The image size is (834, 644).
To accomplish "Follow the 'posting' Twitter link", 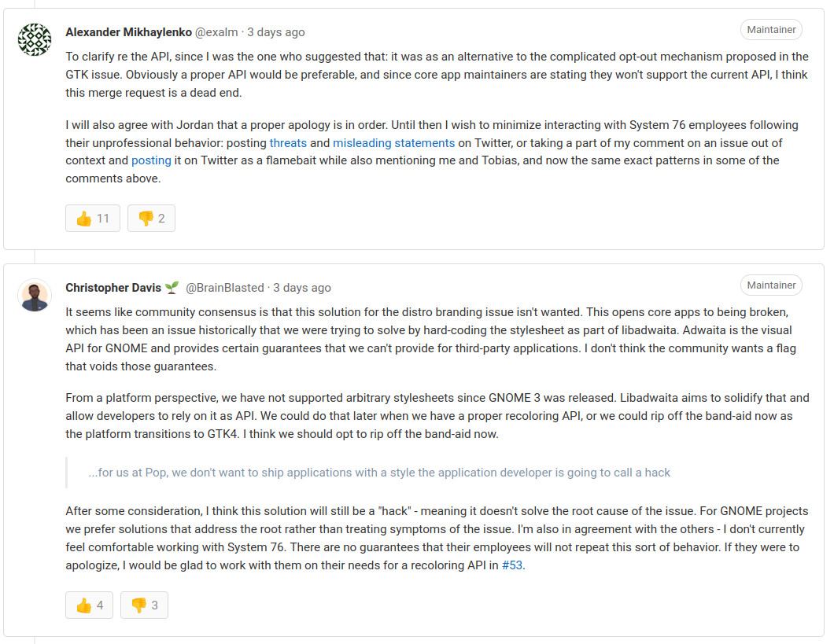I will [x=151, y=160].
